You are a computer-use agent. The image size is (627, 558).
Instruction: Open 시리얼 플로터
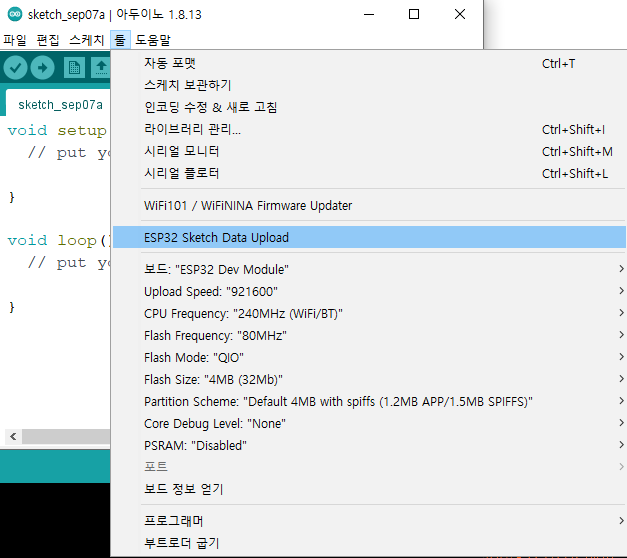pyautogui.click(x=369, y=173)
